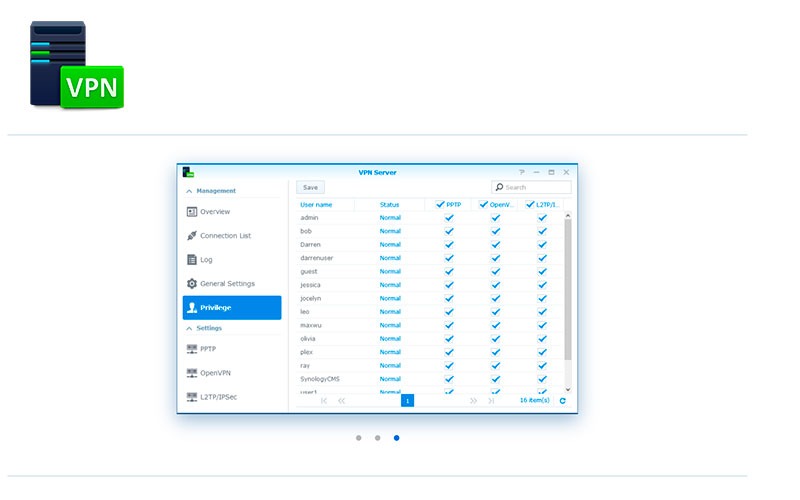The width and height of the screenshot is (800, 500).
Task: Click the VPN Server title bar app icon
Action: [188, 172]
